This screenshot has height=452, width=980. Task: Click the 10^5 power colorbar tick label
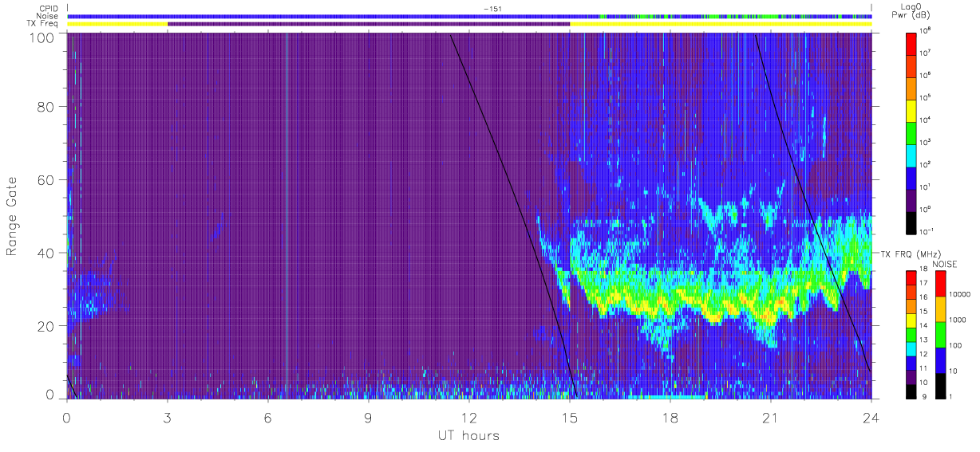point(926,97)
